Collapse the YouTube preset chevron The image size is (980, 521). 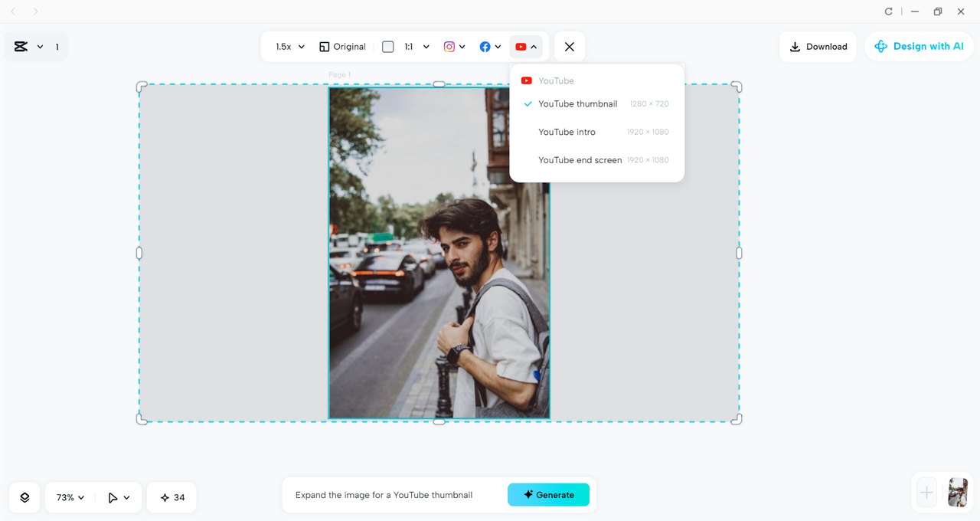click(534, 46)
